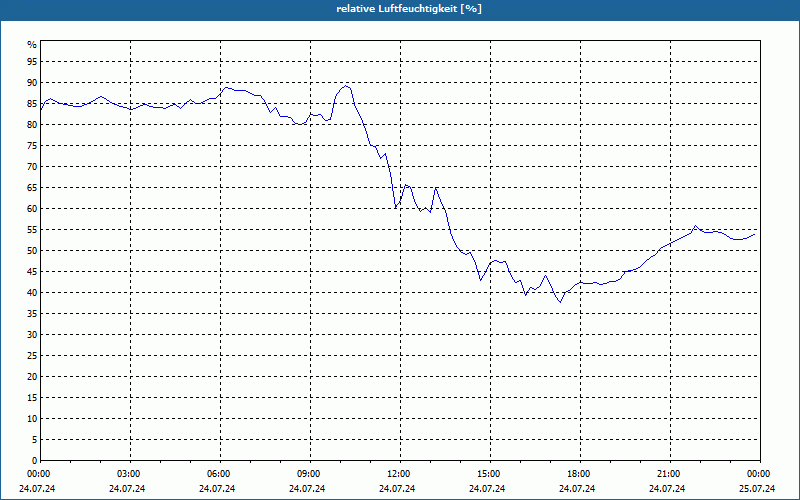Click date '24.07.24' under the 18:00 label

point(577,489)
